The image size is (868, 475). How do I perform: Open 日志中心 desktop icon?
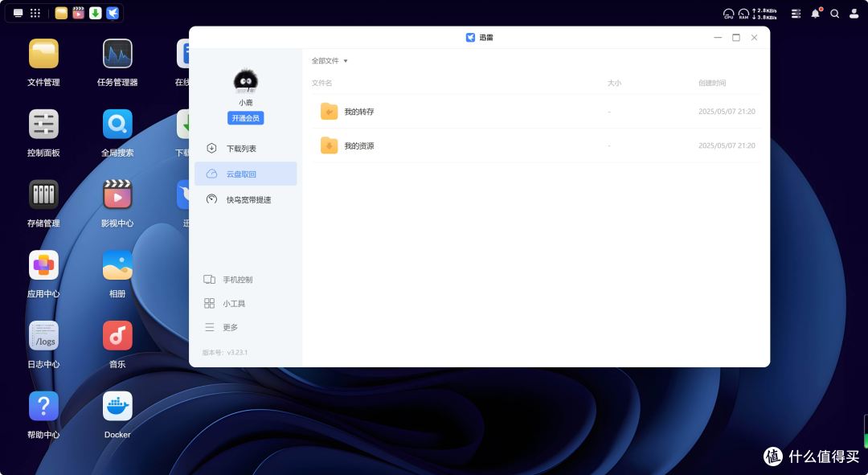(43, 335)
